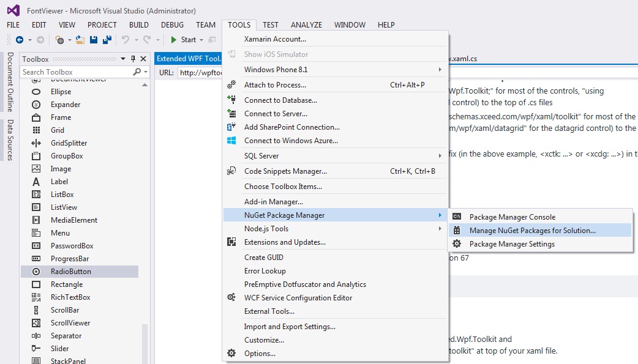Choose Manage NuGet Packages for Solution
The height and width of the screenshot is (364, 638).
(541, 231)
